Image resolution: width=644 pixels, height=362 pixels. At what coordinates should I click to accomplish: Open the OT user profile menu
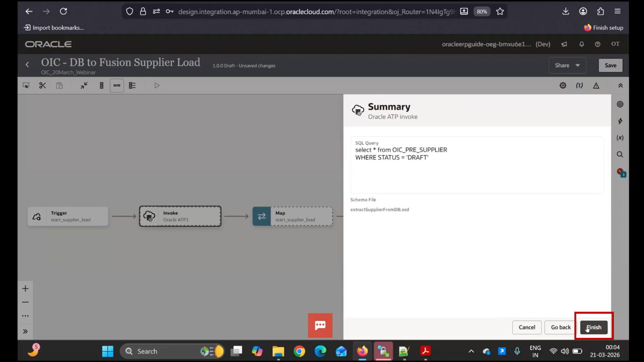point(615,44)
